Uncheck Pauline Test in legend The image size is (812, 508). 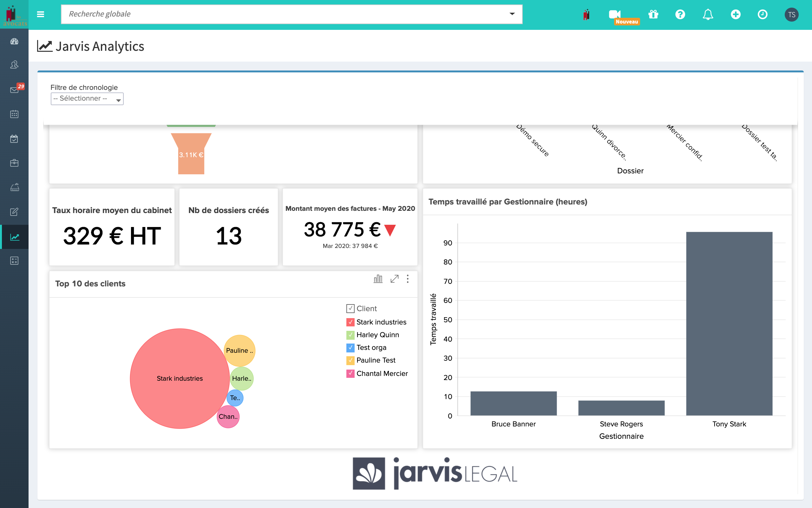(x=350, y=360)
